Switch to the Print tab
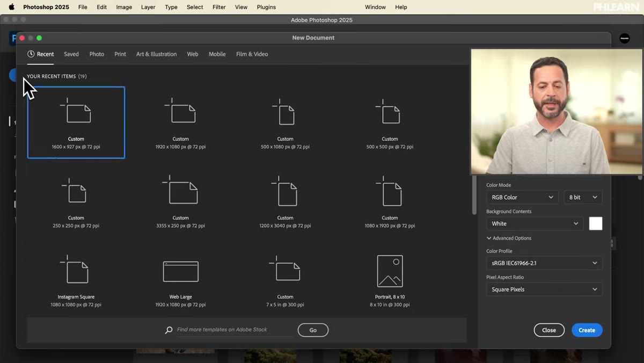 coord(120,54)
